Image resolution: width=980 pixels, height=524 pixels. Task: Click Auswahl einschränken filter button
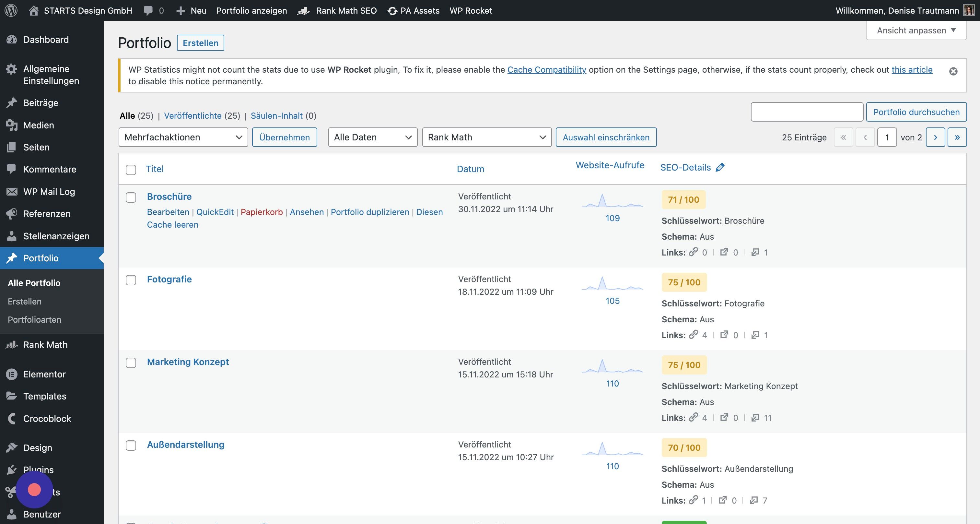606,137
